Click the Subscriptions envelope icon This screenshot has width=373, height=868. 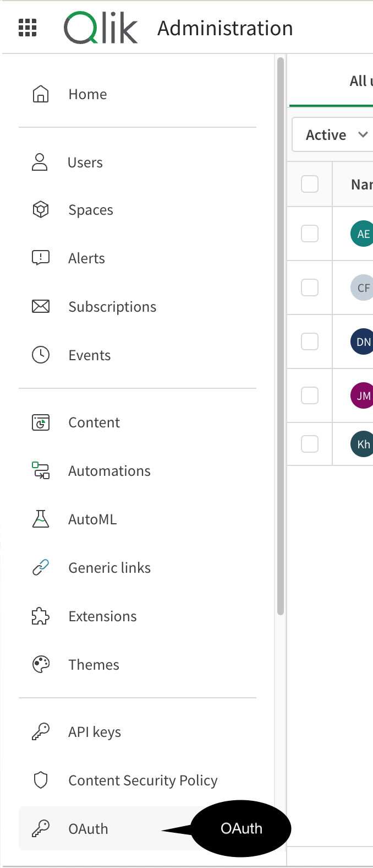[41, 307]
